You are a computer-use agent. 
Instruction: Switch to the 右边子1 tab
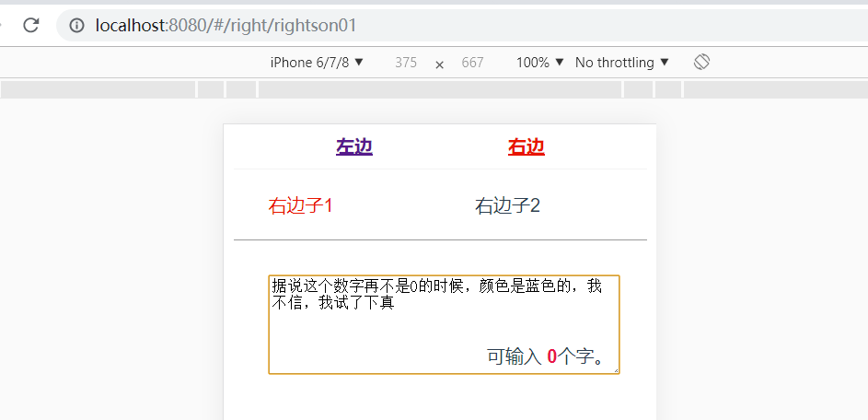coord(301,205)
